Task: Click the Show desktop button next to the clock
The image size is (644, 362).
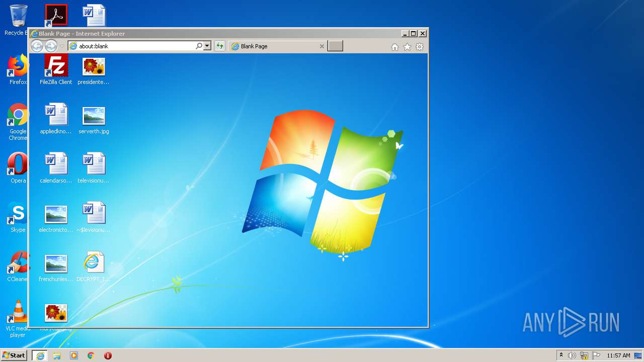Action: [638, 355]
